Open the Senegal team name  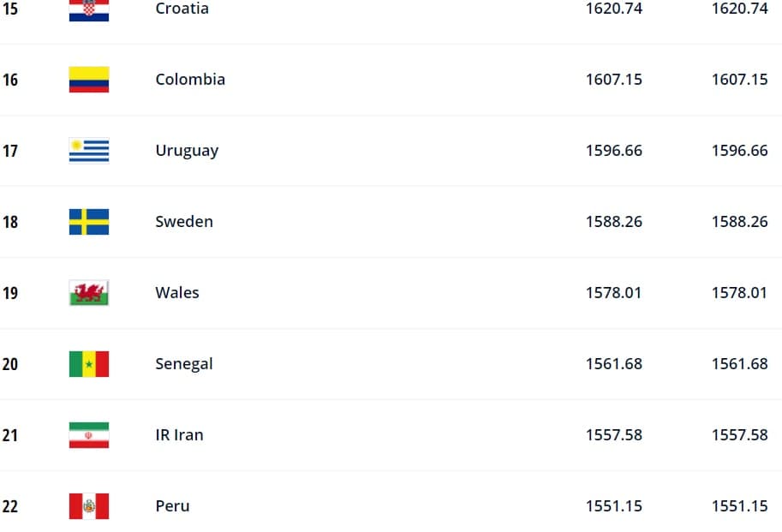click(x=184, y=364)
